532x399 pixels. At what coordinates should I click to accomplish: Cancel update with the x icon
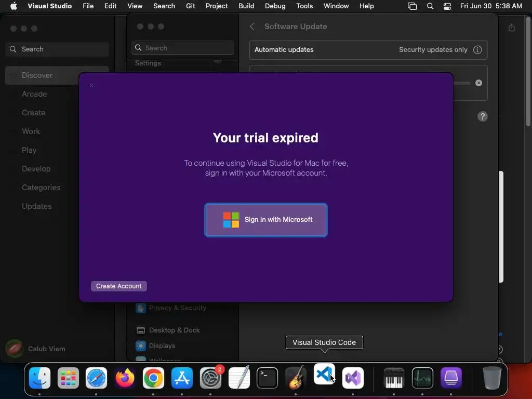[478, 83]
